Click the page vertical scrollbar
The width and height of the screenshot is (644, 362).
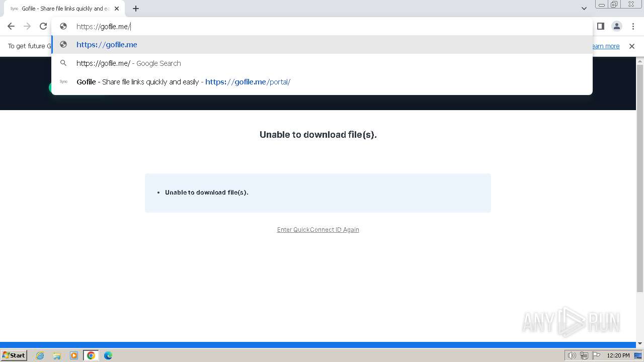click(640, 178)
